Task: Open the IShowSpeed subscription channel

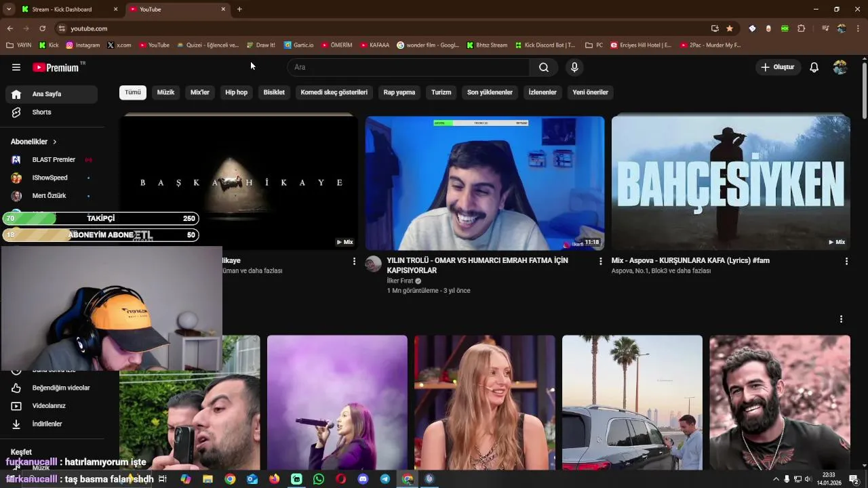Action: coord(52,178)
